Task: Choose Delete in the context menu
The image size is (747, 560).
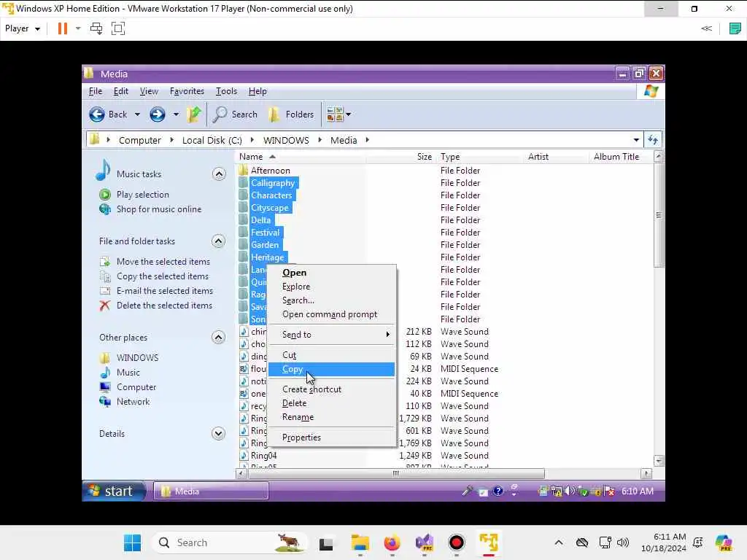Action: click(331, 403)
